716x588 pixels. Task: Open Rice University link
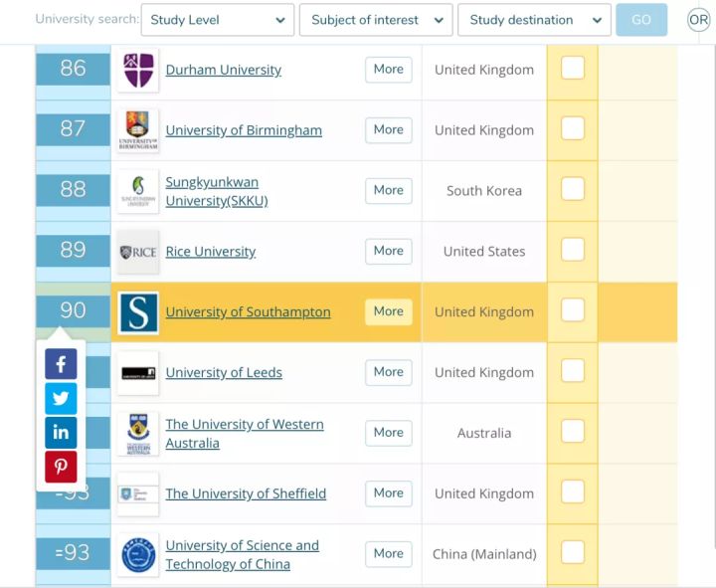click(x=211, y=252)
